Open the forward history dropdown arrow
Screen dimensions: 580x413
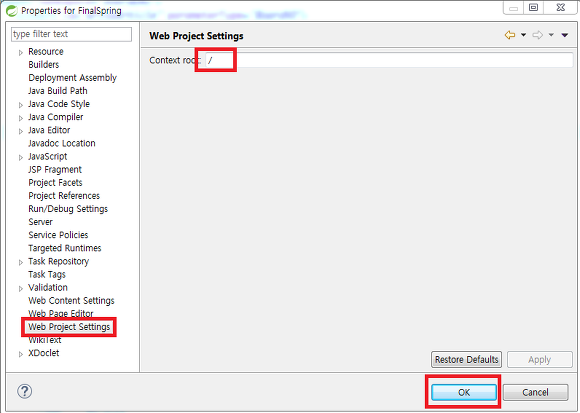tap(551, 35)
